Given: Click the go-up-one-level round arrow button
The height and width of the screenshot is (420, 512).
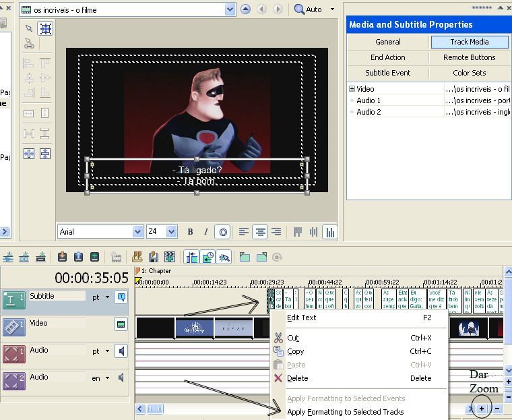Looking at the screenshot, I should click(x=245, y=9).
